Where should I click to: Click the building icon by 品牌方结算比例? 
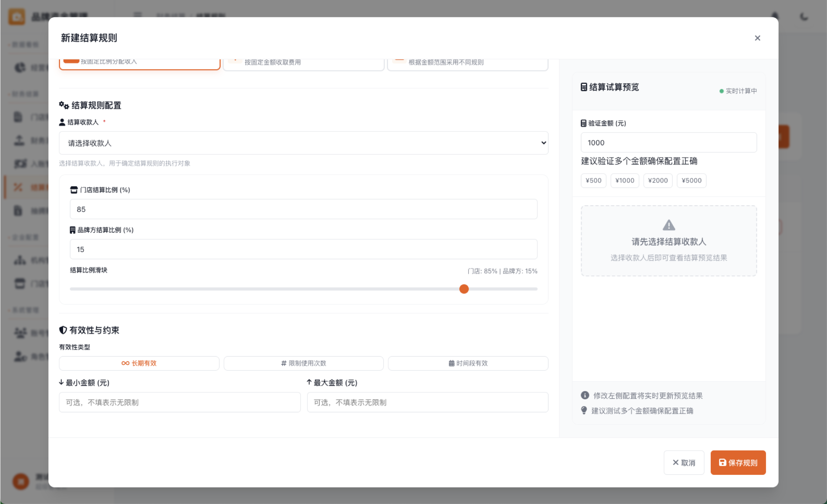(73, 230)
